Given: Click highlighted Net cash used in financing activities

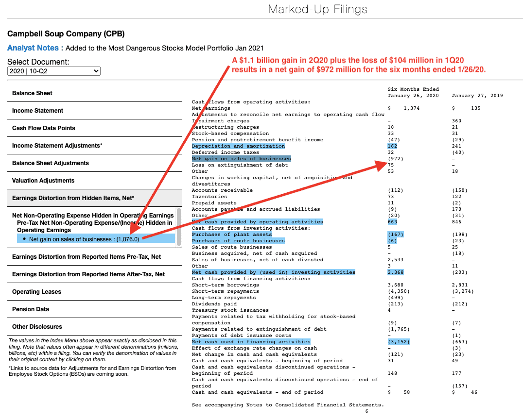Looking at the screenshot, I should tap(251, 342).
